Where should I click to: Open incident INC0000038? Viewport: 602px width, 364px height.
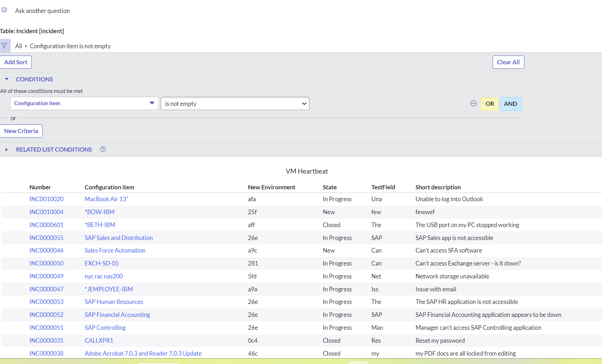[46, 353]
